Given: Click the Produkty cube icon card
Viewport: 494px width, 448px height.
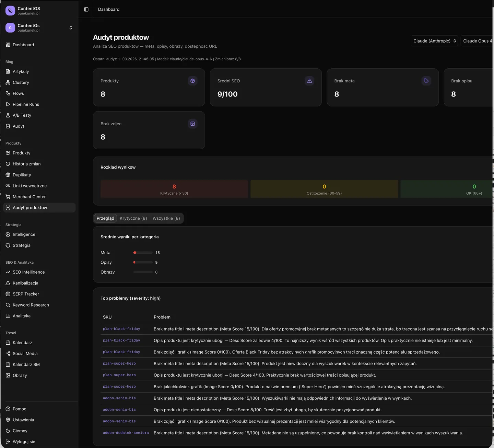Looking at the screenshot, I should pos(192,81).
